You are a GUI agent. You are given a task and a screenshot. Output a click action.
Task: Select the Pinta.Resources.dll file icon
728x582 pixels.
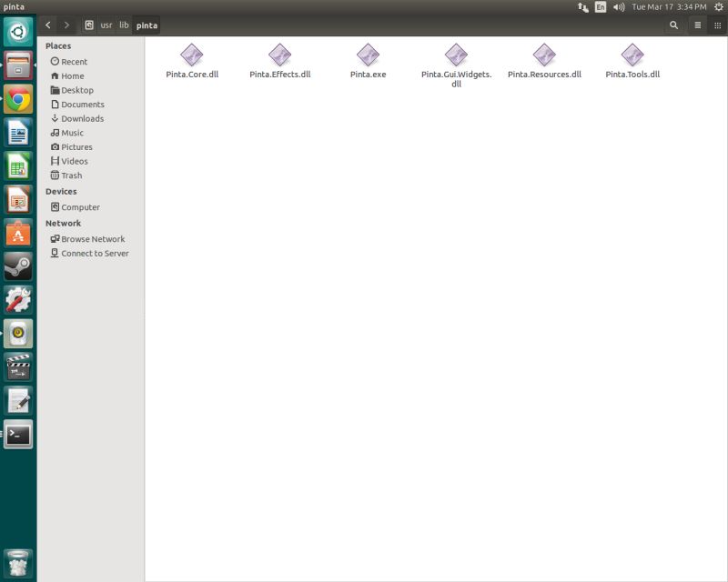(543, 55)
